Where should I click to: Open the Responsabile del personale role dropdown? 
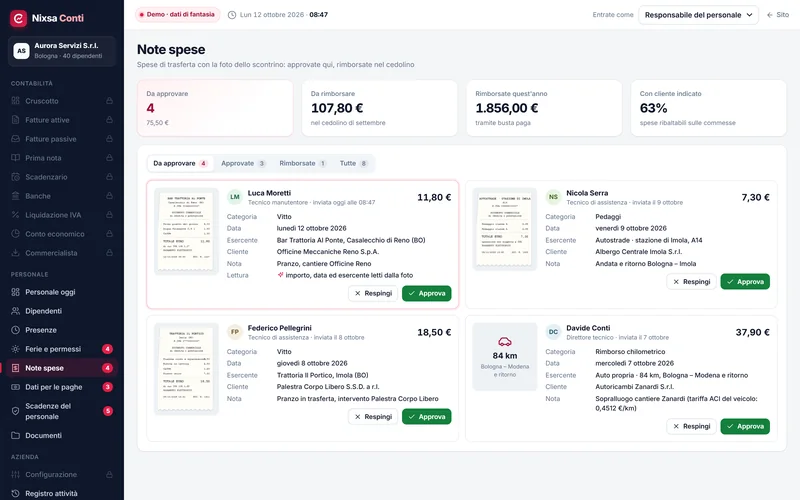(x=698, y=15)
